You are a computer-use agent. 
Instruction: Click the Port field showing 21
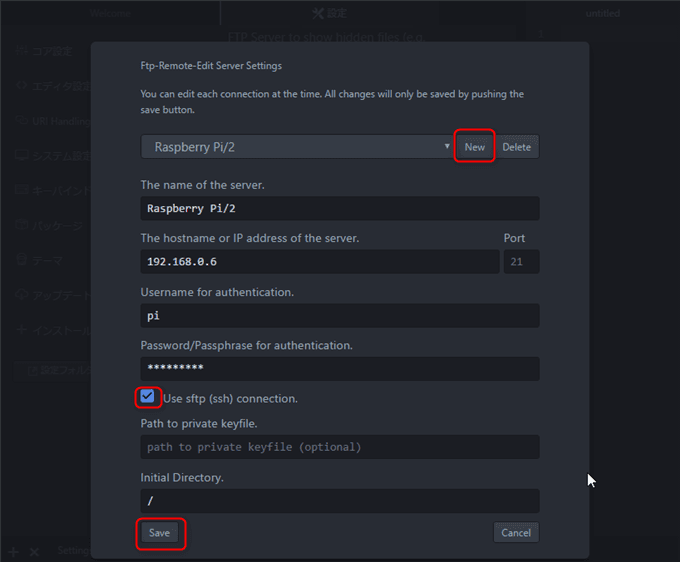pos(522,261)
